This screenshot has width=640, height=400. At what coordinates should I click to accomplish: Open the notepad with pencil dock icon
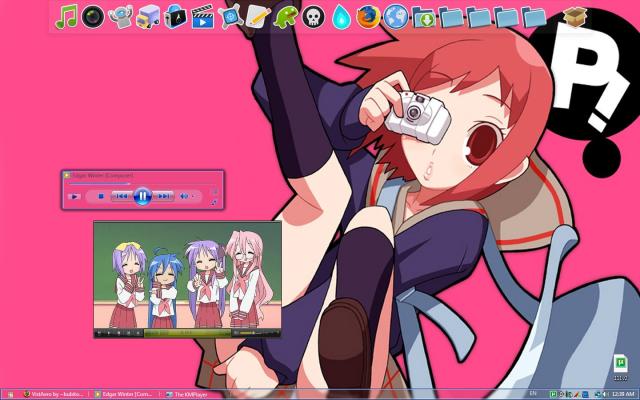(258, 17)
